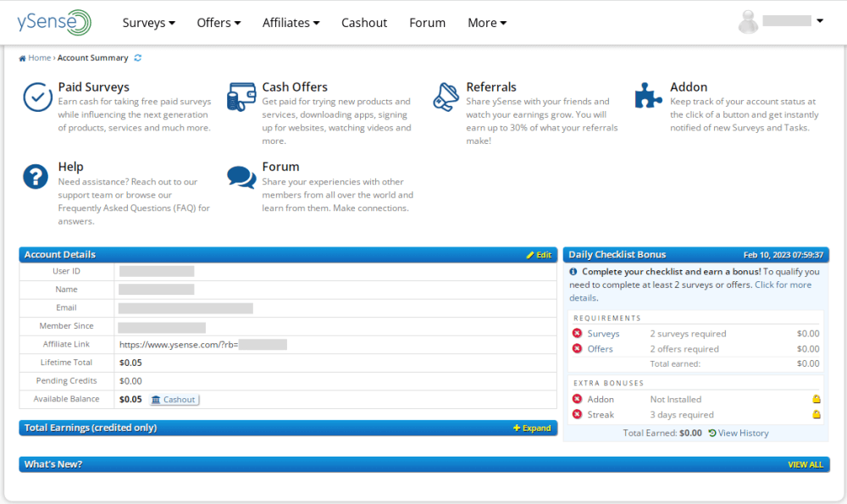The width and height of the screenshot is (847, 504).
Task: Click the lock icon on Addon row
Action: (x=817, y=399)
